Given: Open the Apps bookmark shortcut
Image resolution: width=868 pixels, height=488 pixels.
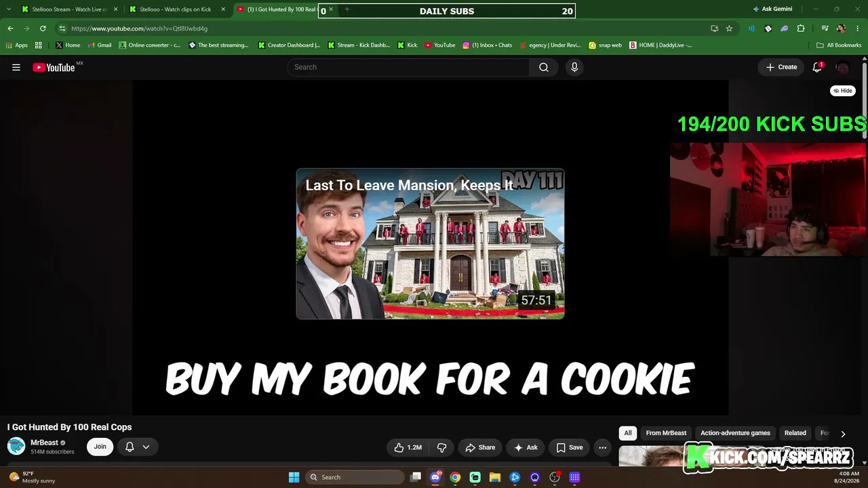Looking at the screenshot, I should [x=16, y=45].
